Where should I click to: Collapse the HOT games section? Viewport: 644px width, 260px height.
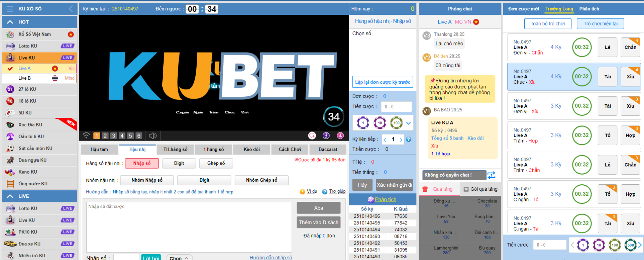tap(10, 22)
